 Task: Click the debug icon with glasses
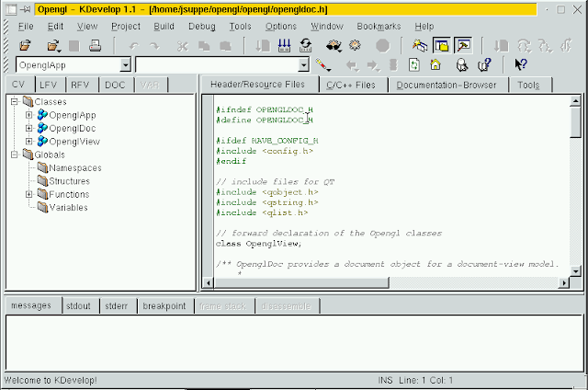point(334,46)
